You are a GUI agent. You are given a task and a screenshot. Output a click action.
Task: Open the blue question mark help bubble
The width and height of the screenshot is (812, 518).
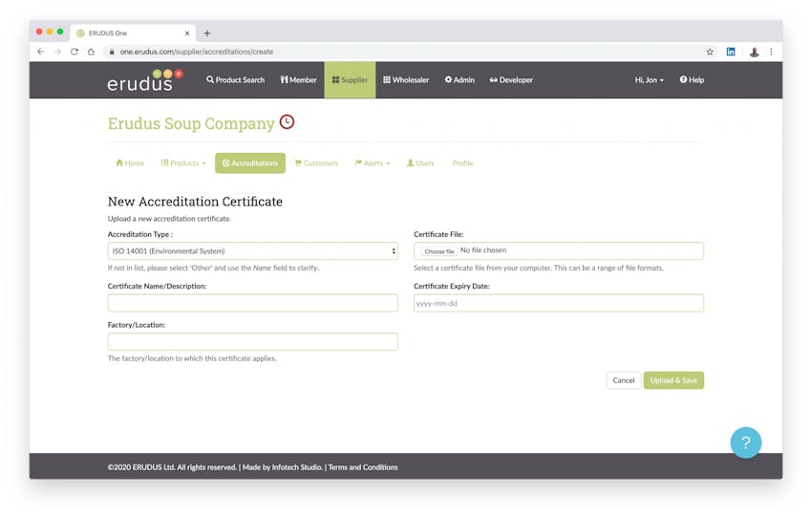point(746,442)
